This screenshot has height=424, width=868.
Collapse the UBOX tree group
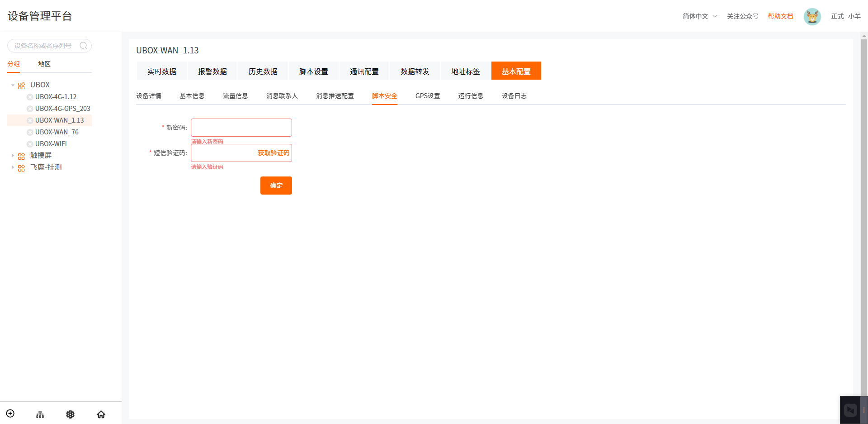click(x=13, y=85)
